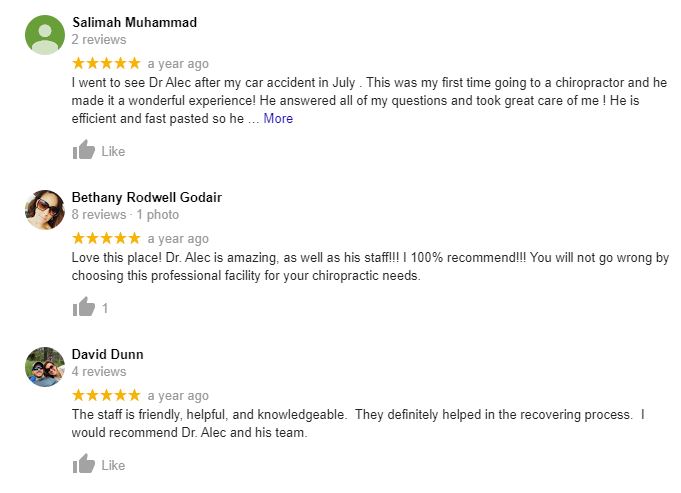Like Salimah Muhammad's review with thumbs-up

click(83, 150)
